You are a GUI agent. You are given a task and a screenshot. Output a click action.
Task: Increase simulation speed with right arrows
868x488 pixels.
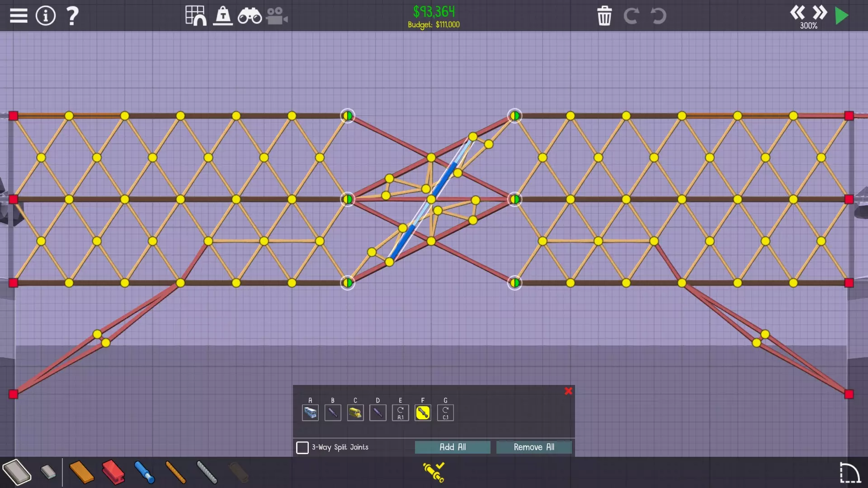click(x=819, y=12)
